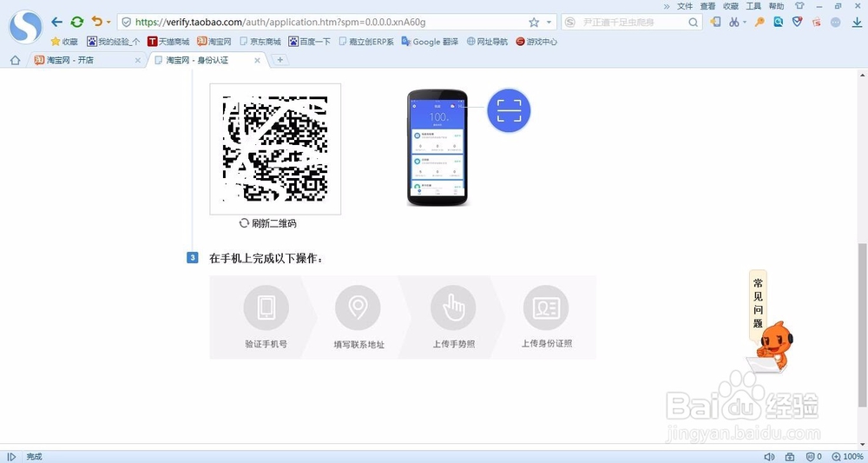
Task: Toggle the sidebar panel in status bar
Action: pos(11,456)
